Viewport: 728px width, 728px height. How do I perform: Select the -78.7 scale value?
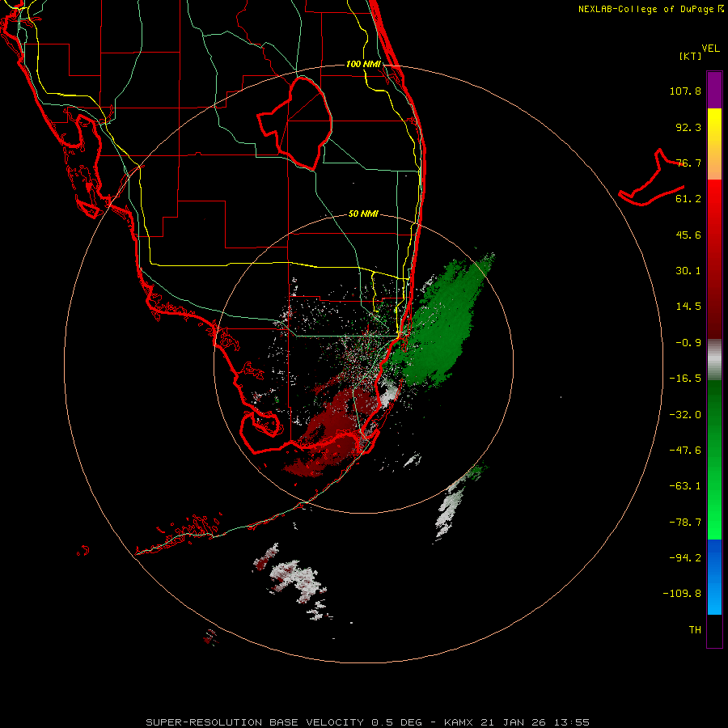pos(685,523)
